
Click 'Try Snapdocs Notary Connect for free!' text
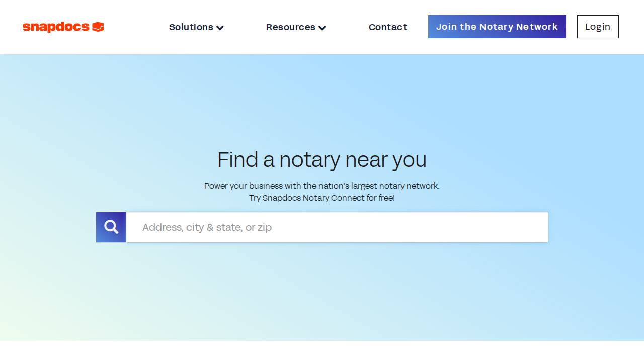click(x=321, y=198)
